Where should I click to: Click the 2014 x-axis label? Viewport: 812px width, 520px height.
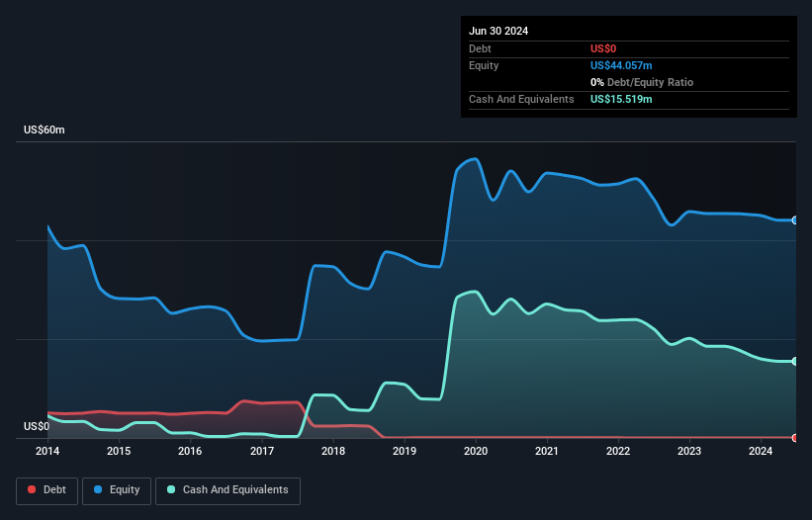(47, 451)
